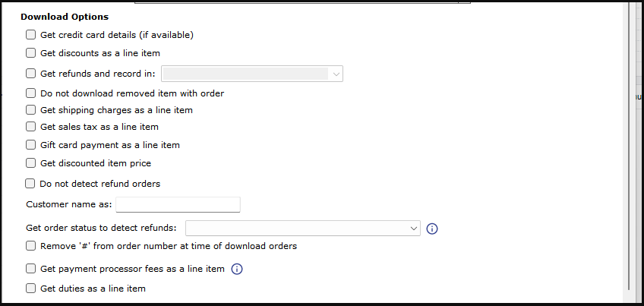Toggle Get sales tax as a line item
644x306 pixels.
[x=31, y=127]
